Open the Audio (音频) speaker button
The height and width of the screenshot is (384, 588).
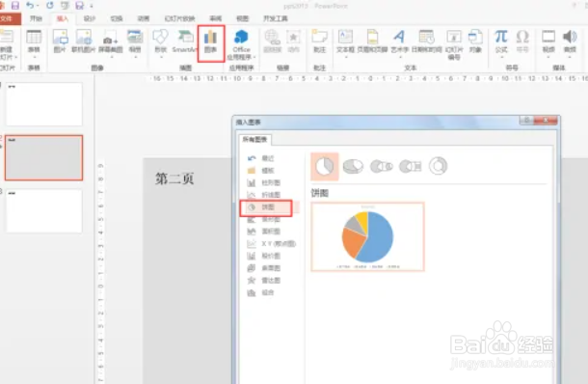click(570, 43)
